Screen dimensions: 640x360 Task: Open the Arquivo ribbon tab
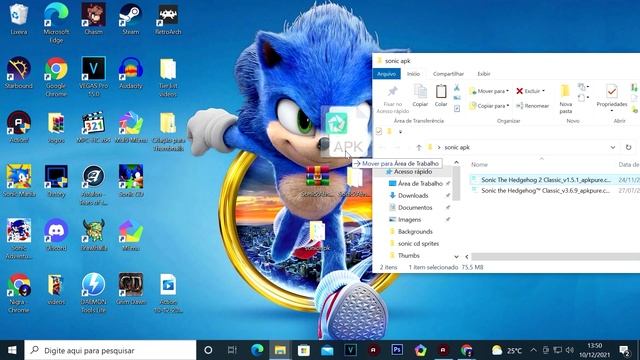[x=386, y=74]
